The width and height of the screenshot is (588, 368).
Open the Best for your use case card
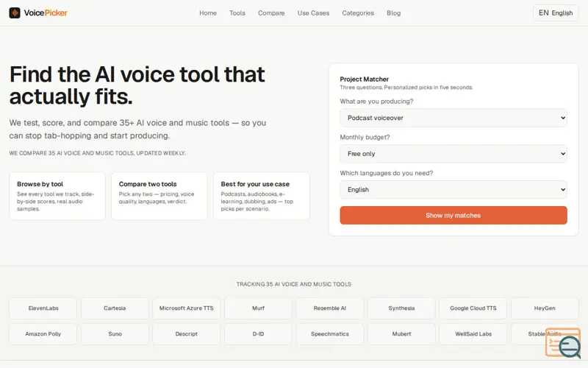[x=262, y=196]
